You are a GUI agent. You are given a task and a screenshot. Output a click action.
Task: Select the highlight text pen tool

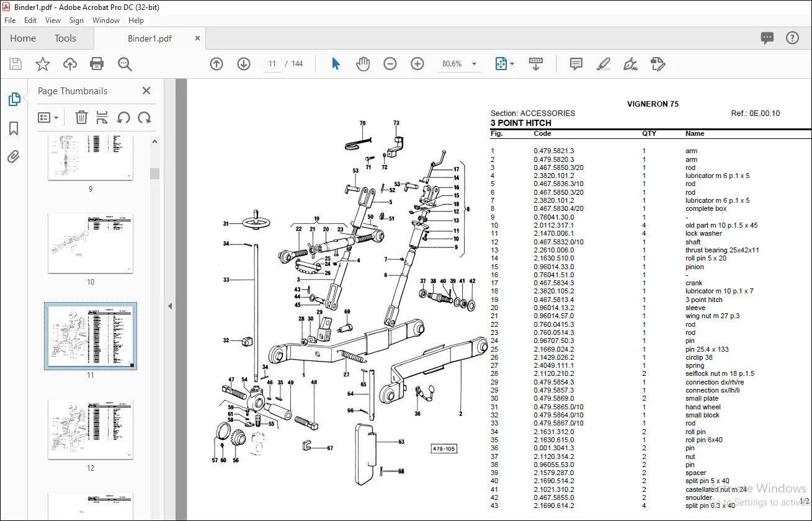click(603, 64)
